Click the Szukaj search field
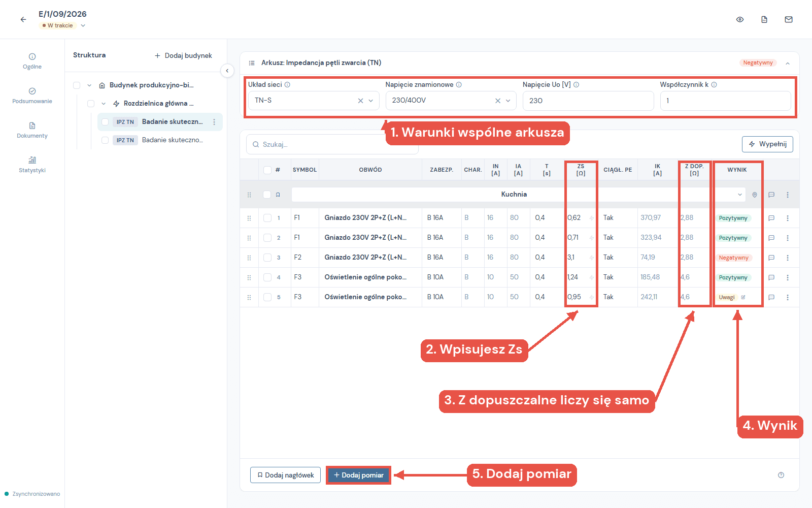Screen dimensions: 812x508 pyautogui.click(x=332, y=144)
